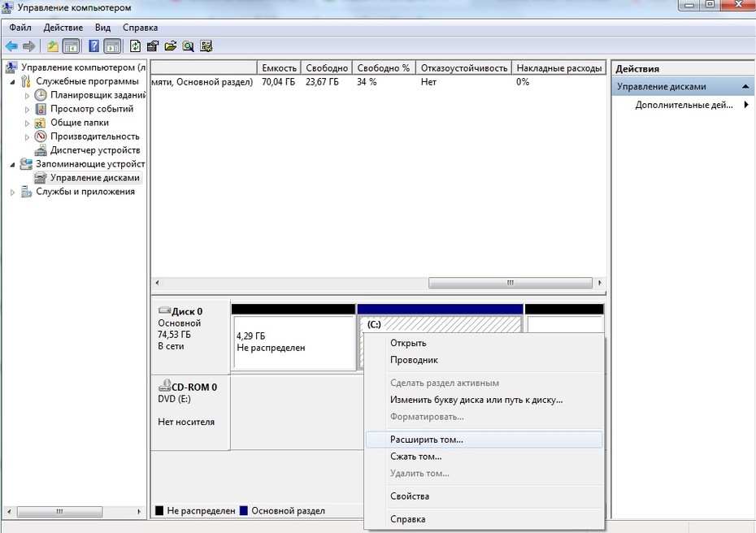Click the Диск 0 disk label
The width and height of the screenshot is (756, 533).
[187, 311]
